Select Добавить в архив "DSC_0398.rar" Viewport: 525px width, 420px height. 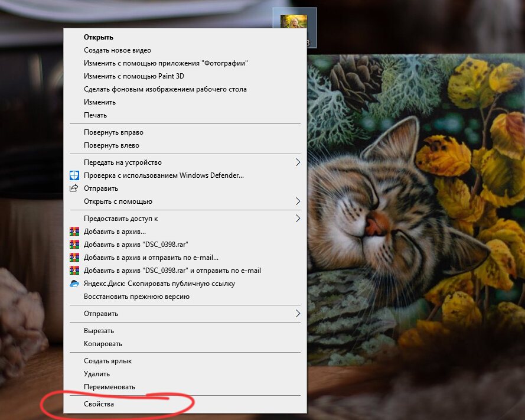185,245
